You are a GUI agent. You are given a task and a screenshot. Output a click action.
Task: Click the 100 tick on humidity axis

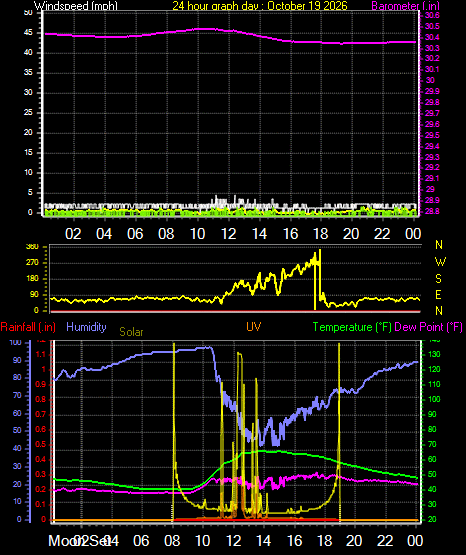click(16, 343)
